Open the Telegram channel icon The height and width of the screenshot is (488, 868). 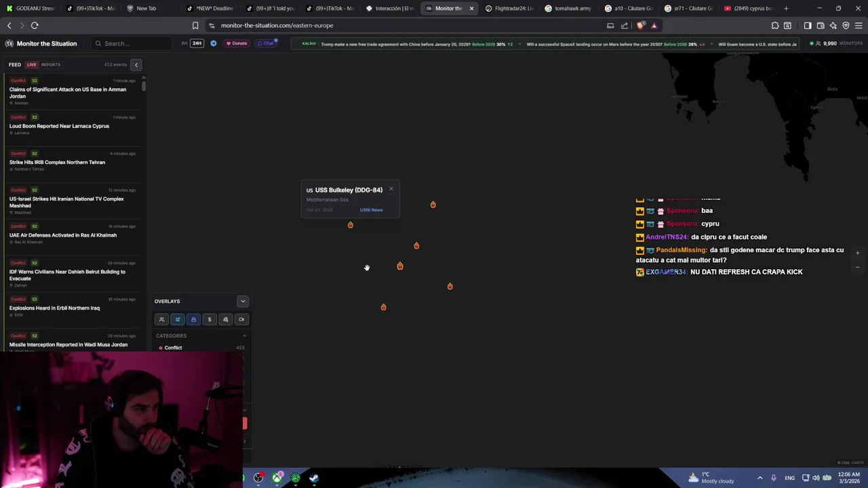[214, 43]
